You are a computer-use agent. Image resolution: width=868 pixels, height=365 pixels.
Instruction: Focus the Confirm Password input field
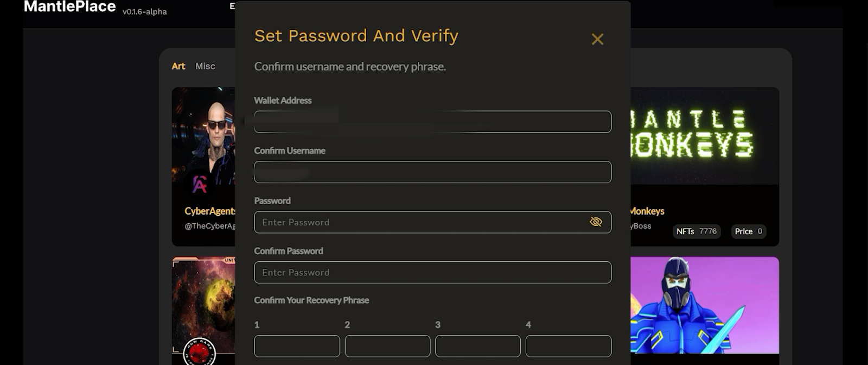tap(432, 272)
